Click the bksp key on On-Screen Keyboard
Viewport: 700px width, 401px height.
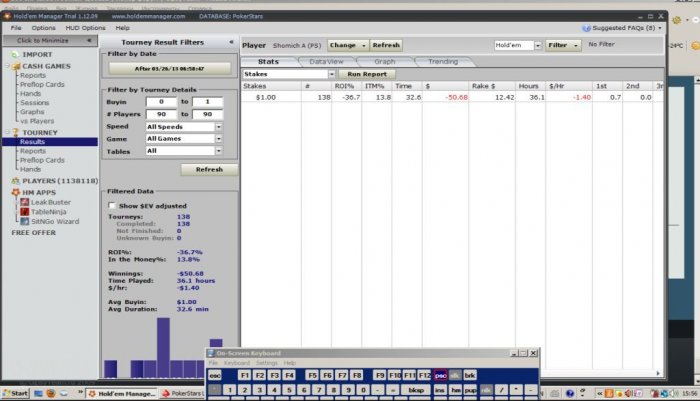click(x=416, y=390)
